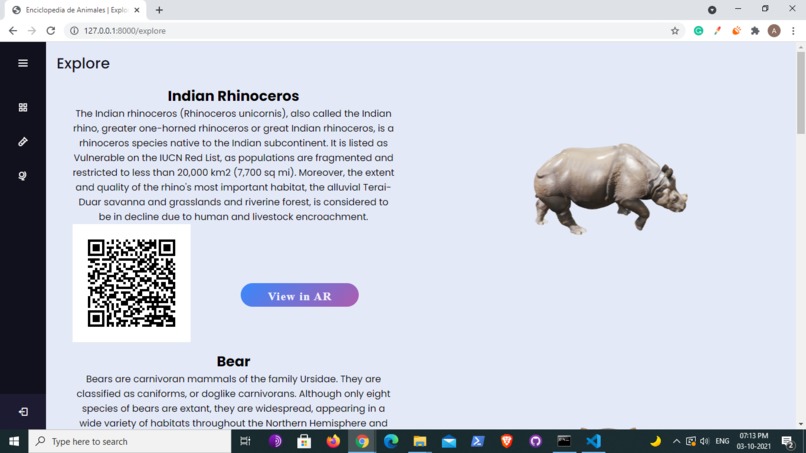This screenshot has width=806, height=453.
Task: Click the ENG language indicator
Action: pos(722,441)
